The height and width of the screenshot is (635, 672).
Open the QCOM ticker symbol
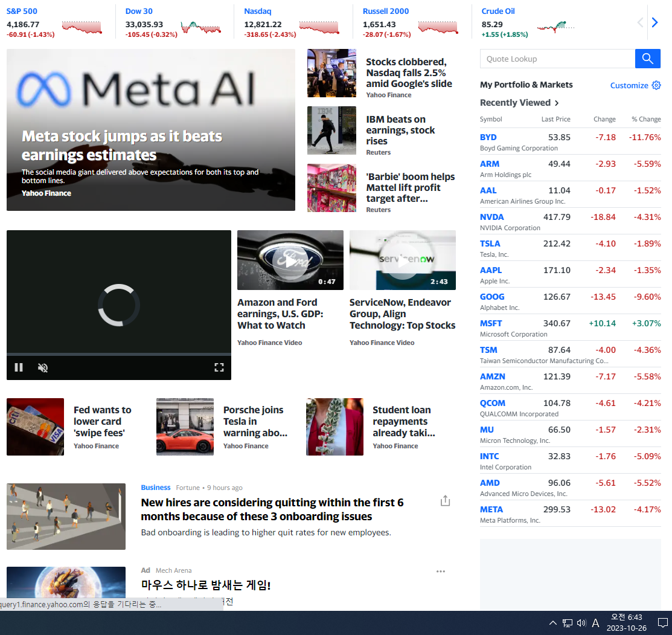coord(493,403)
